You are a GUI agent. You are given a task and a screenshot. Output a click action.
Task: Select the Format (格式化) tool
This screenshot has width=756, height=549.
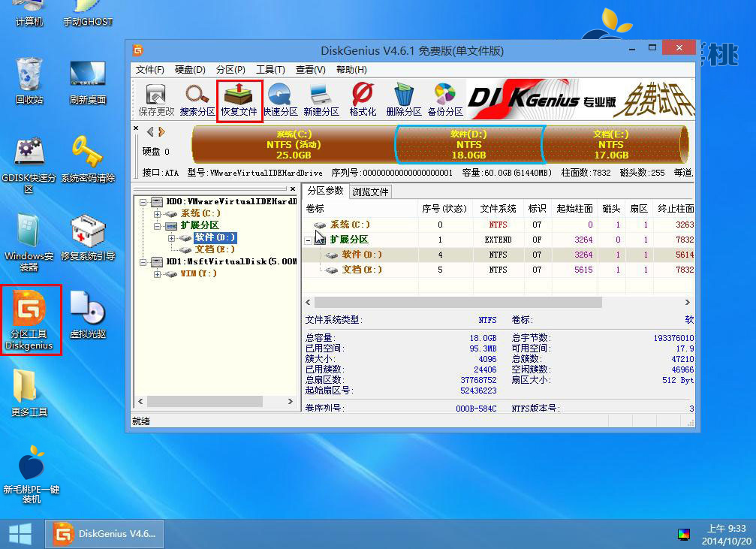(363, 100)
